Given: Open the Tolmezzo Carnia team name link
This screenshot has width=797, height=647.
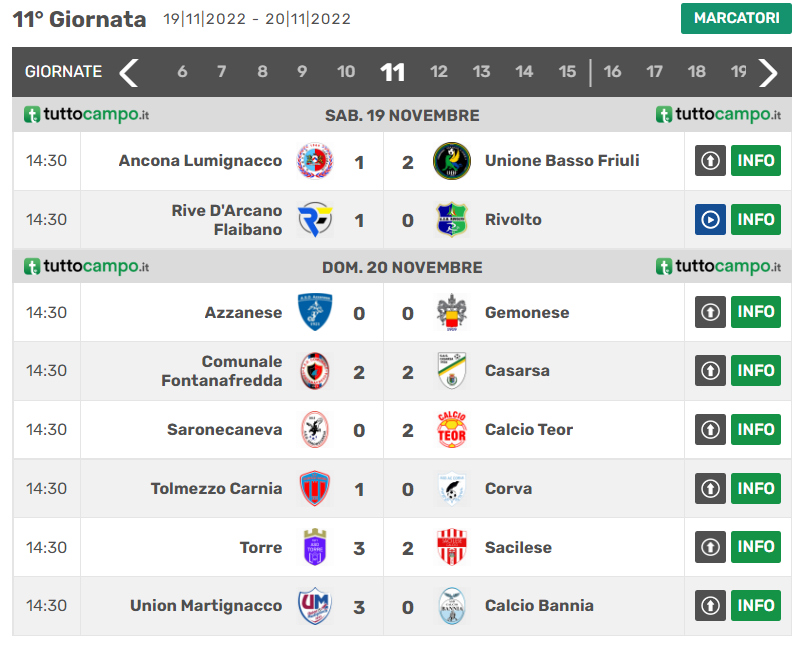Looking at the screenshot, I should (x=217, y=488).
